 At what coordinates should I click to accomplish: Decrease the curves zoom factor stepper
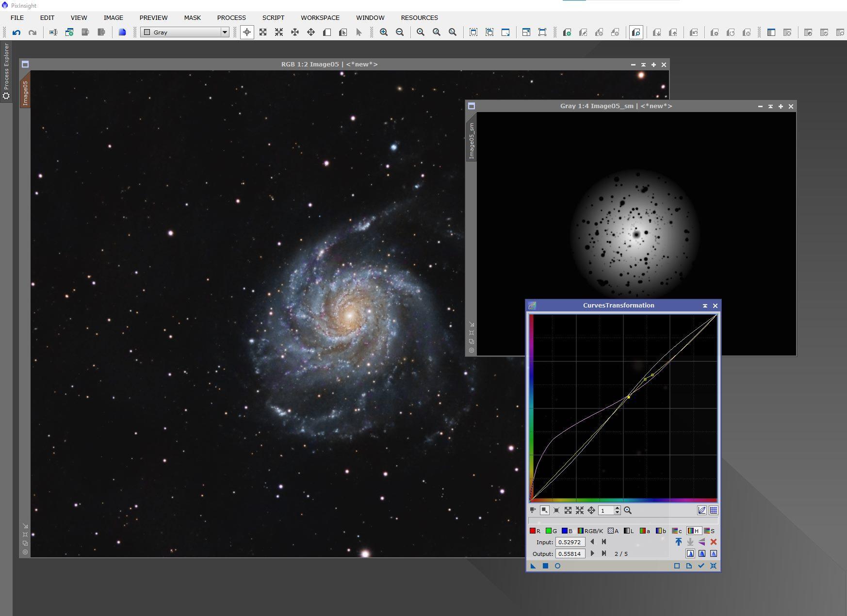click(x=617, y=513)
